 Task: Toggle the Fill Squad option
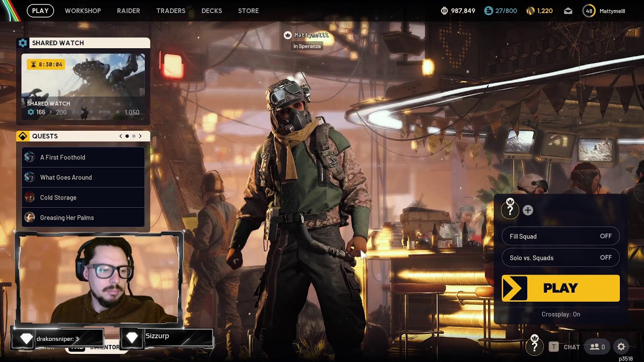tap(560, 236)
